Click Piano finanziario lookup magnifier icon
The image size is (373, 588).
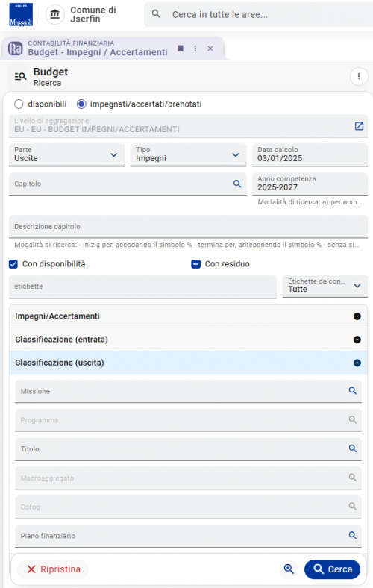[352, 535]
